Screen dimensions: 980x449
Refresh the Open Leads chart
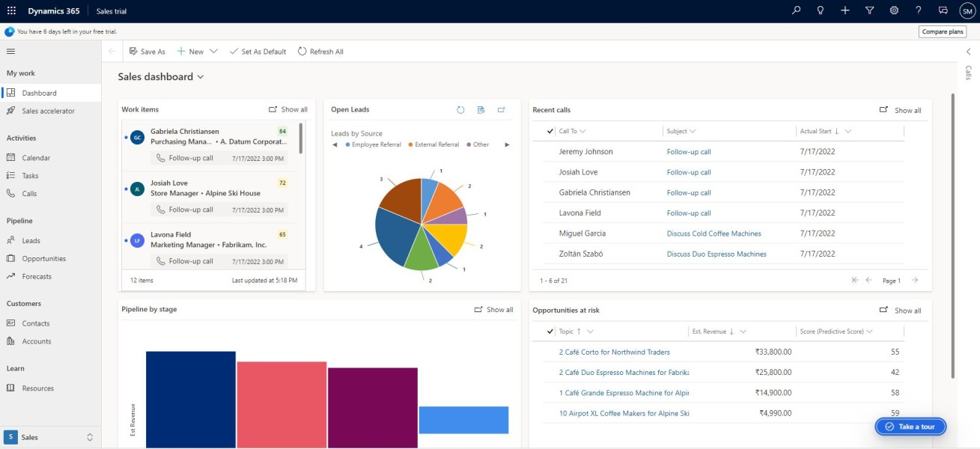coord(460,110)
